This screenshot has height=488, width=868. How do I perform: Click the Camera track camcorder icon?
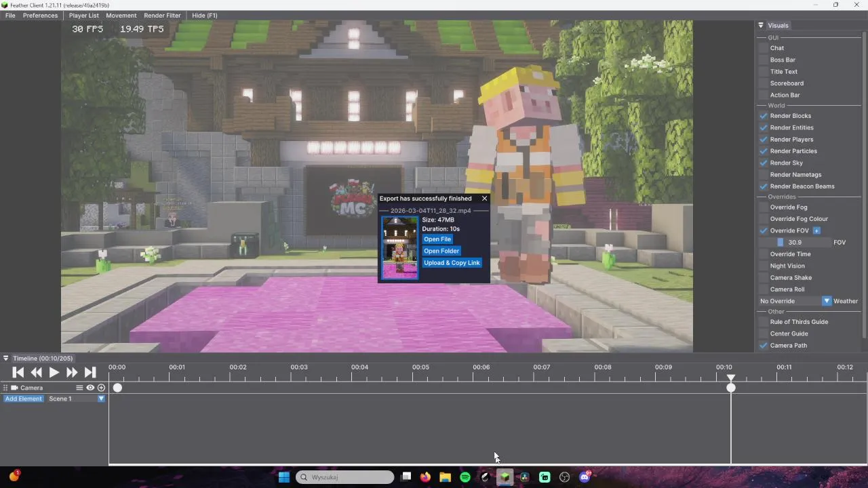coord(14,388)
